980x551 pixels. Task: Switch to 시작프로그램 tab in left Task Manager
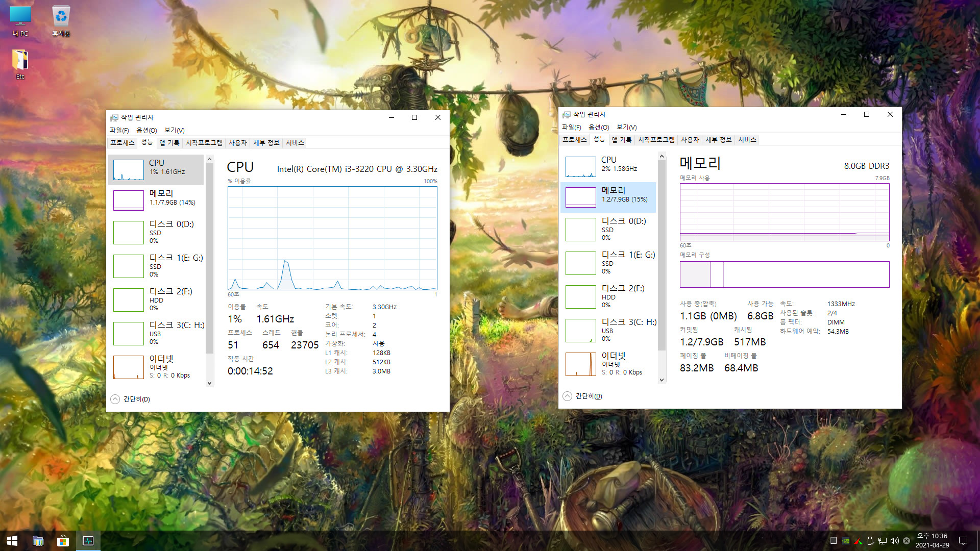[204, 143]
